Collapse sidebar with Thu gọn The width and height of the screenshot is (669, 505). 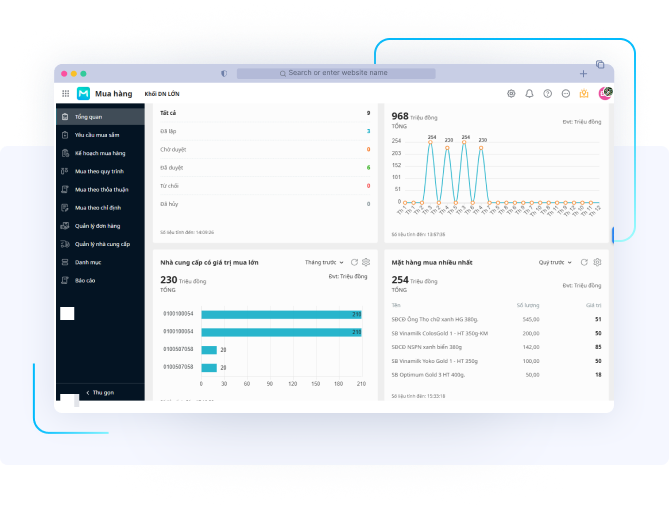click(x=100, y=393)
